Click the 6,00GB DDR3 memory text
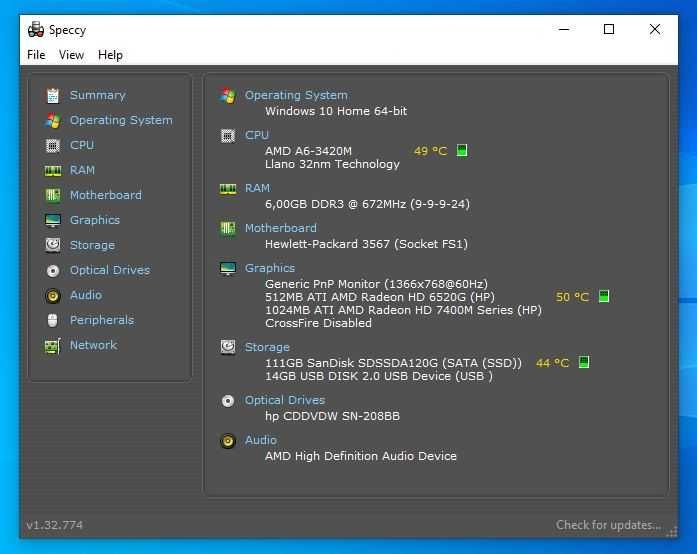The height and width of the screenshot is (554, 697). [367, 204]
